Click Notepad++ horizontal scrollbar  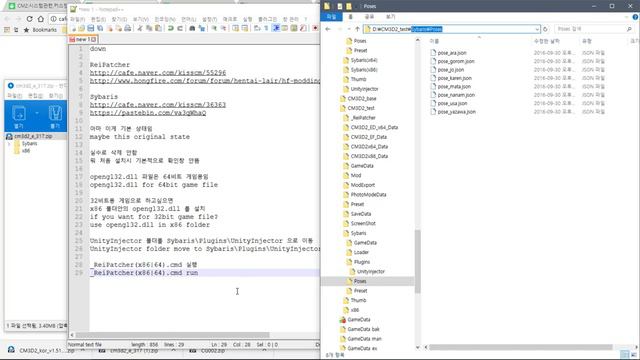point(173,335)
